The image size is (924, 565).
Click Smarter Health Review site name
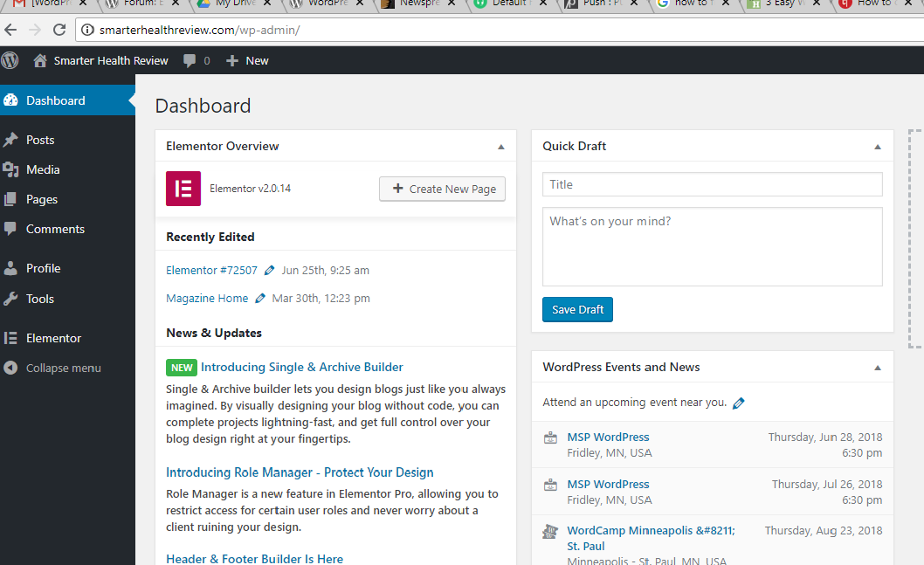111,60
